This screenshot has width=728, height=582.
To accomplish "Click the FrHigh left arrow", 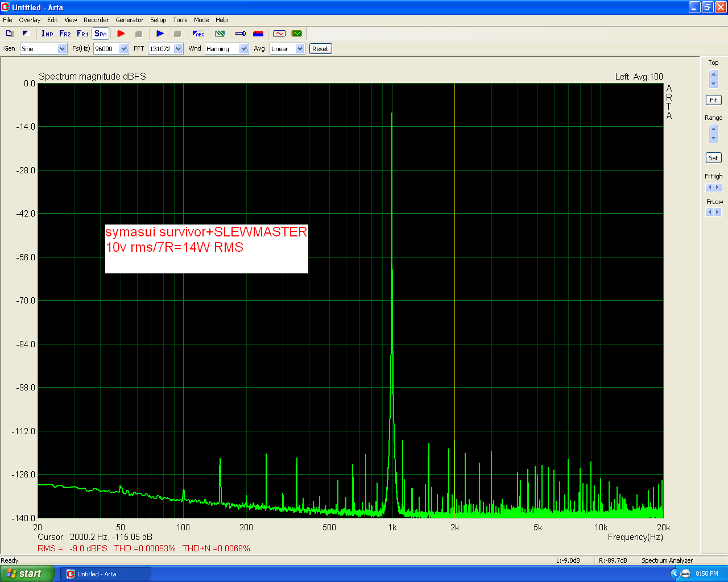I will pyautogui.click(x=709, y=188).
